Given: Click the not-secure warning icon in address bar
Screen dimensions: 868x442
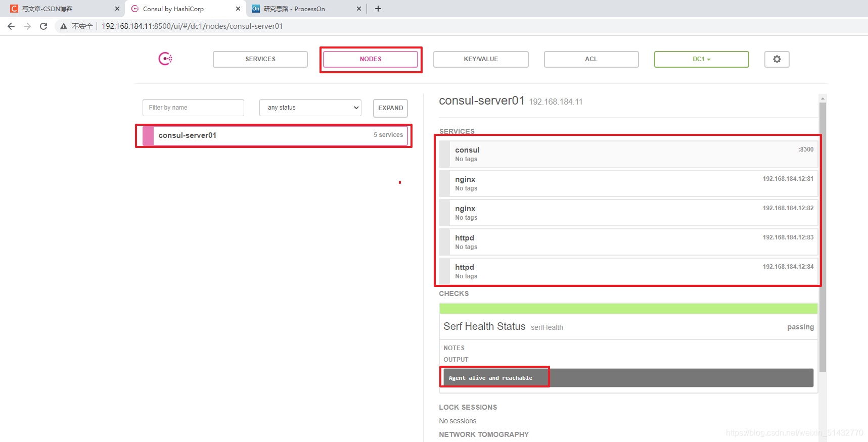Looking at the screenshot, I should [x=64, y=26].
